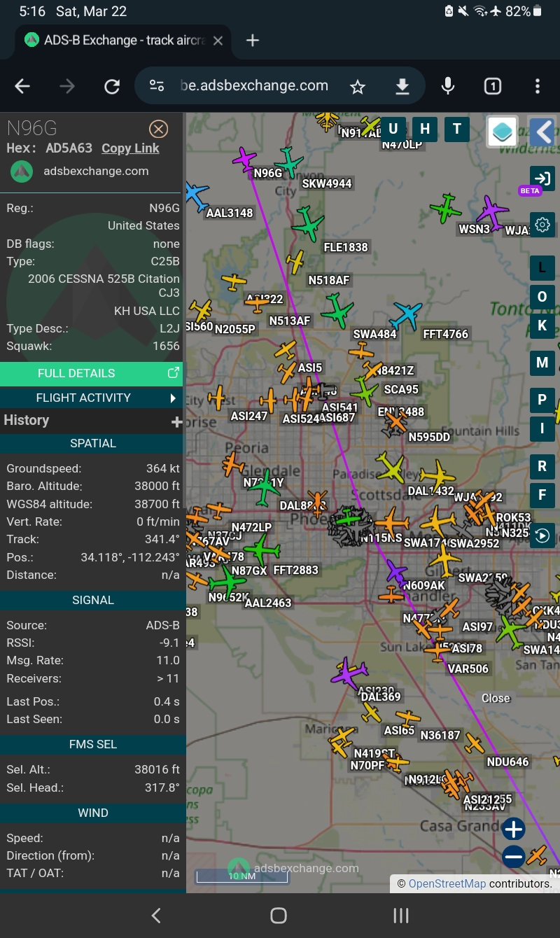The width and height of the screenshot is (560, 938).
Task: Toggle the K map option button
Action: click(542, 326)
